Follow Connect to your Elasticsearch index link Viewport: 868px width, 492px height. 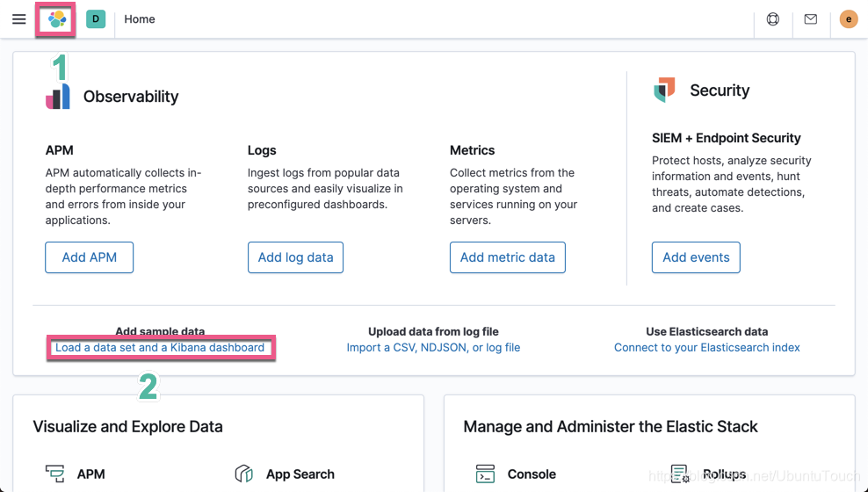tap(706, 348)
